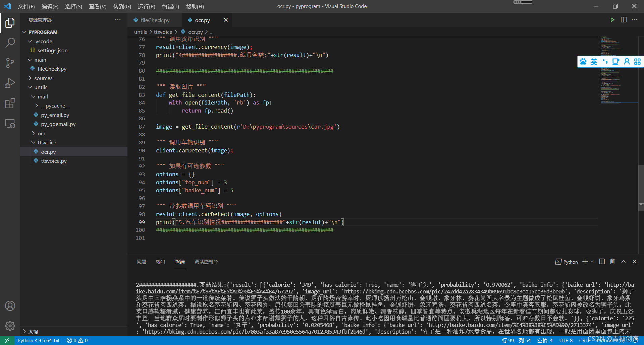644x345 pixels.
Task: Change file encoding via UTF-8
Action: (566, 340)
